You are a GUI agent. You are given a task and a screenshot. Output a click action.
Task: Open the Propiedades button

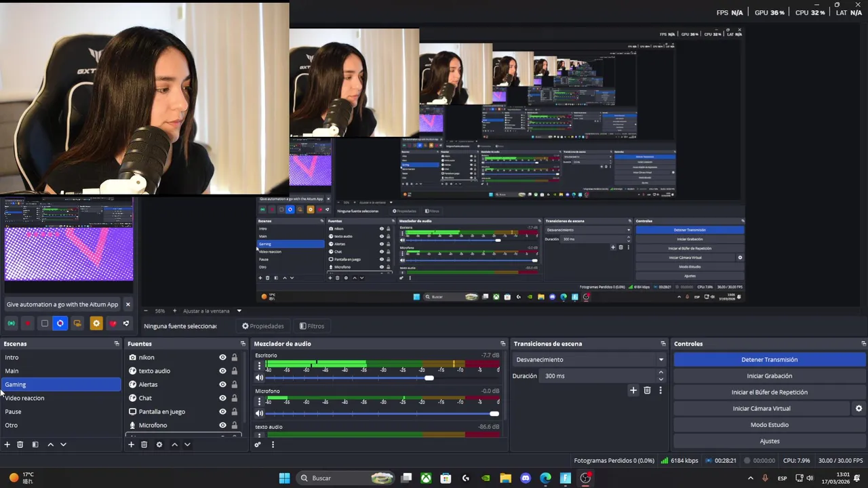(x=263, y=326)
